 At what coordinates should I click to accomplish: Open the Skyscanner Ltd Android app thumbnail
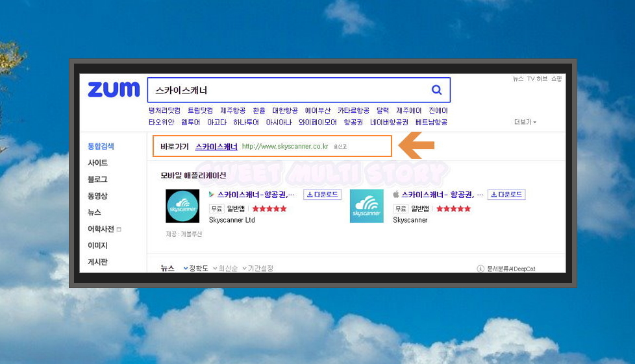click(x=182, y=206)
